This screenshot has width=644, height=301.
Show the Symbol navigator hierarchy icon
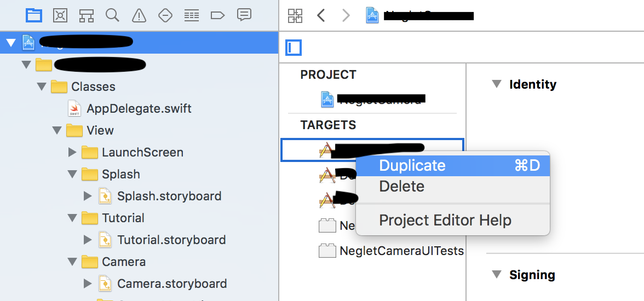87,16
